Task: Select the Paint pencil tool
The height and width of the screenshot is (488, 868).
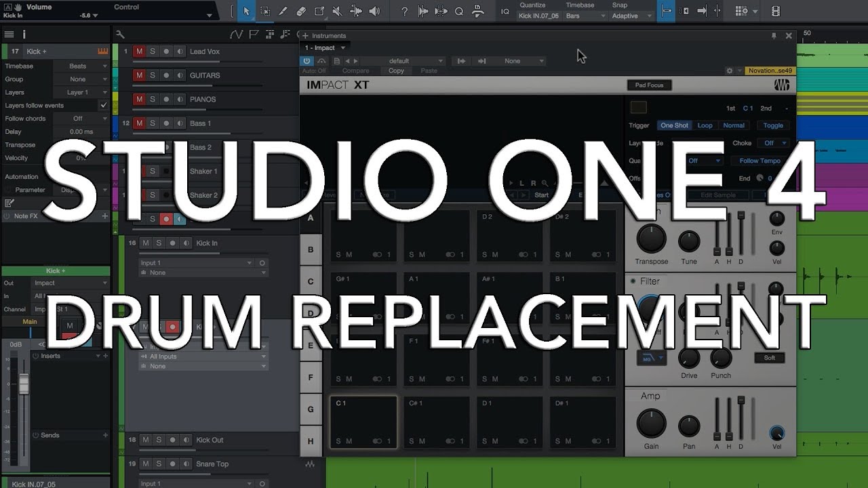Action: (x=283, y=11)
